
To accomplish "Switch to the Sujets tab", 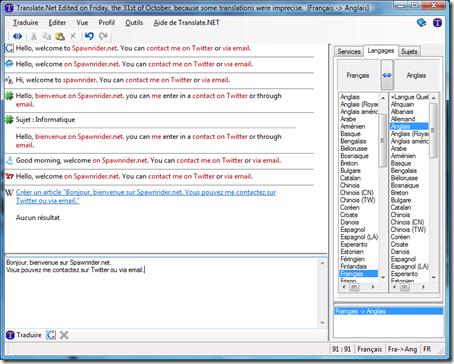I will click(409, 51).
